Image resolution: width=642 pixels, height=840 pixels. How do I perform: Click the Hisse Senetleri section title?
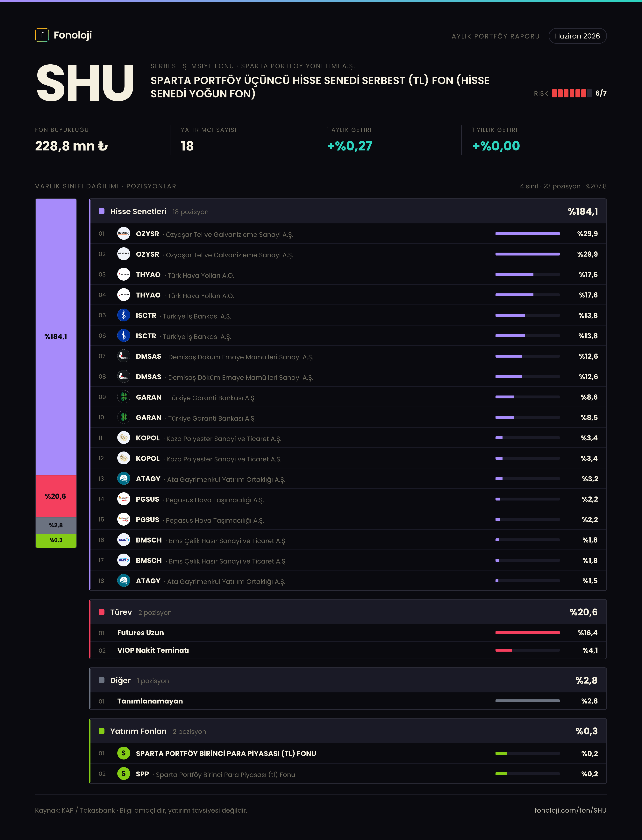(x=138, y=211)
